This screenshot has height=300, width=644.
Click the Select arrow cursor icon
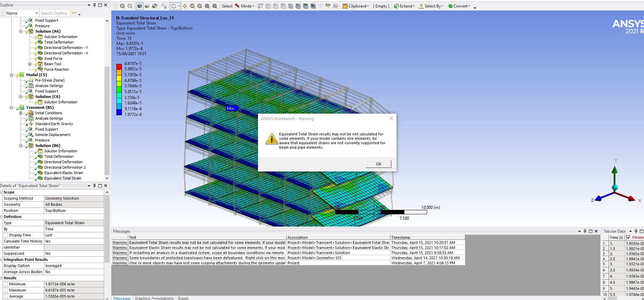(237, 6)
